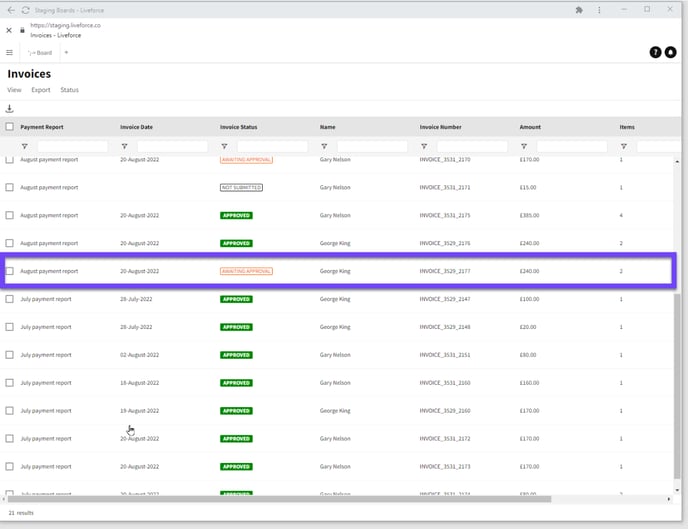The height and width of the screenshot is (529, 688).
Task: Tick checkbox for INVOICE_3529_2177 row
Action: [x=9, y=271]
